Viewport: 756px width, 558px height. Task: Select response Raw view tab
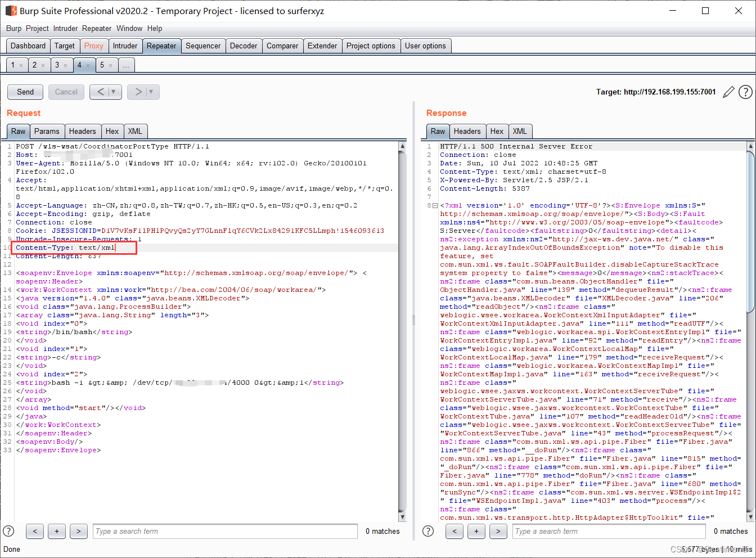(438, 131)
